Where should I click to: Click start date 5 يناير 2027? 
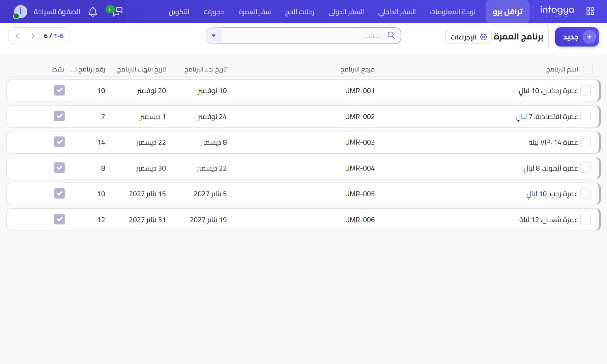[210, 194]
